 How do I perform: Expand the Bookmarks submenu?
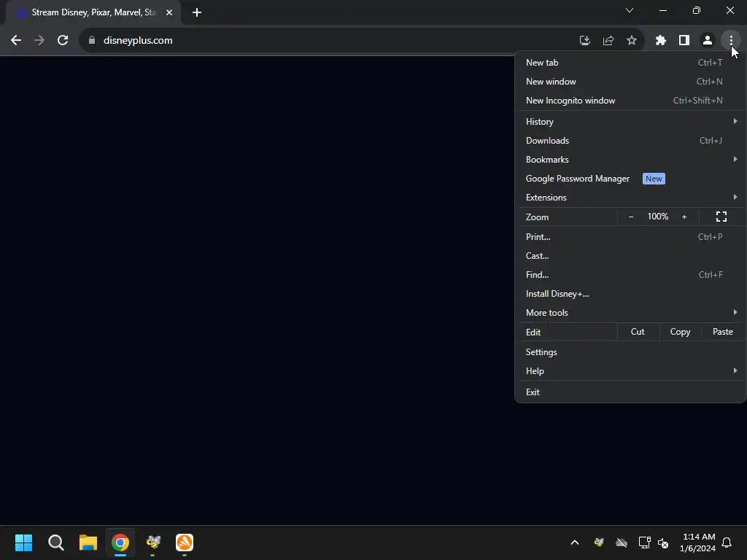[x=631, y=160]
